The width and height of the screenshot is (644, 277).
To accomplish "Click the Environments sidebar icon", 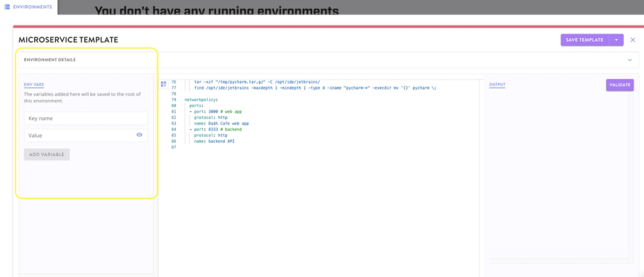I will (7, 7).
